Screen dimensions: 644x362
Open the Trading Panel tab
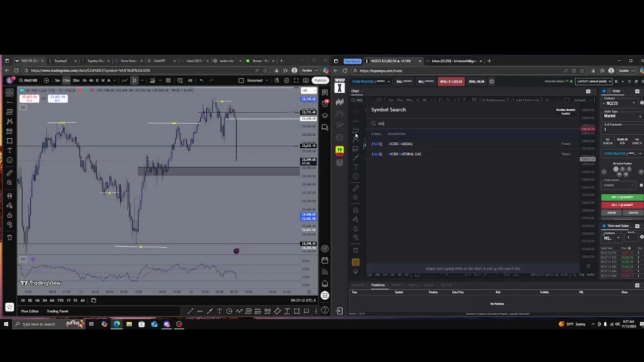coord(57,311)
